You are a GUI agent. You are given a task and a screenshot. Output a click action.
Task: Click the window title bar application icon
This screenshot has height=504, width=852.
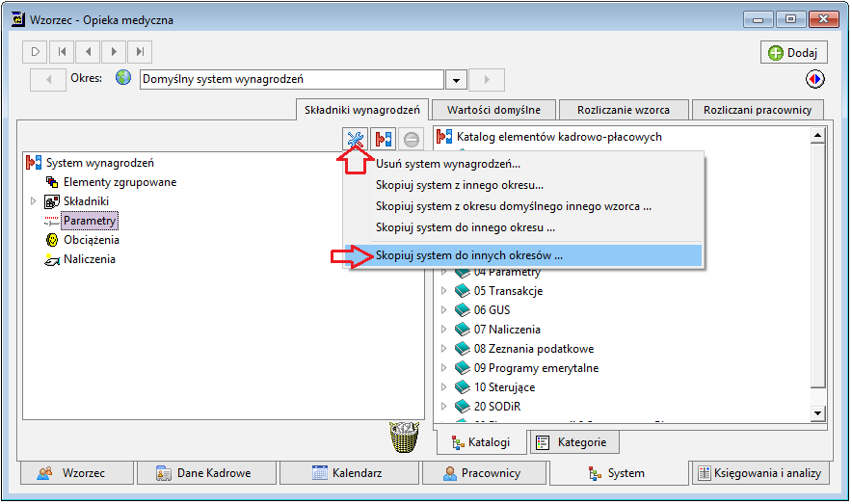[x=18, y=19]
